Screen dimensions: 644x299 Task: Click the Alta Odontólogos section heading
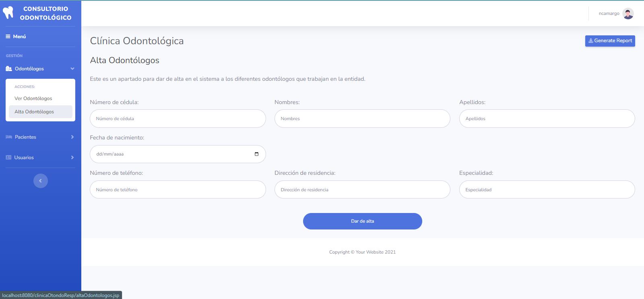coord(125,60)
